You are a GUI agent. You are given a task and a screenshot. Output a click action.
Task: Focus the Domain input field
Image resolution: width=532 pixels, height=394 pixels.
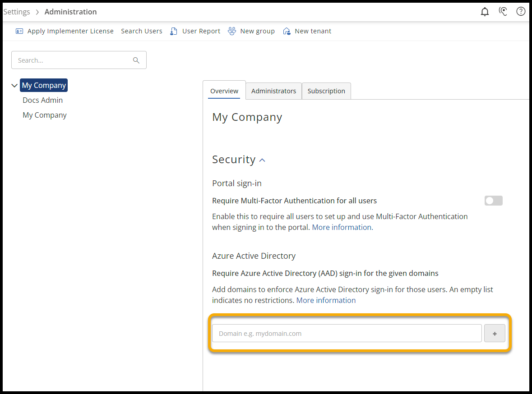(347, 334)
